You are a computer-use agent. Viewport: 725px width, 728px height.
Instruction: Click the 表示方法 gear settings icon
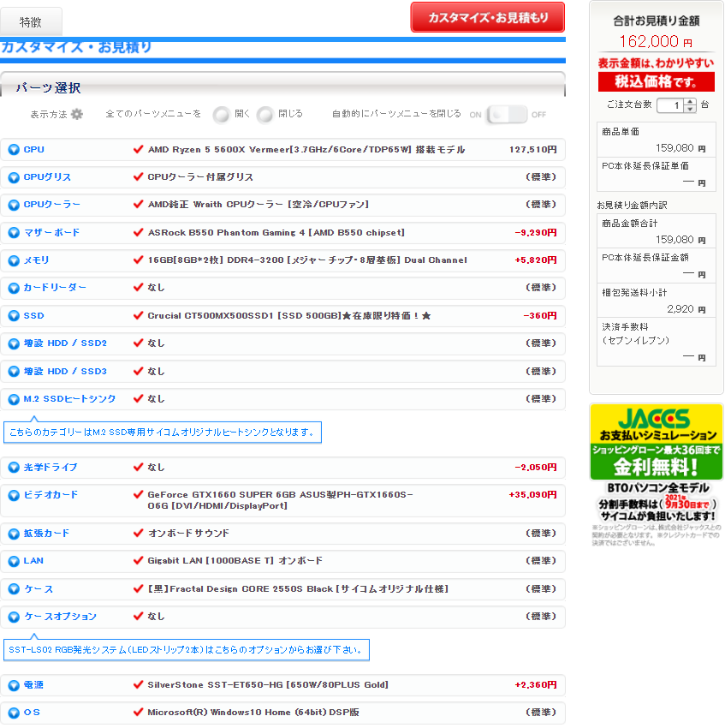[77, 114]
